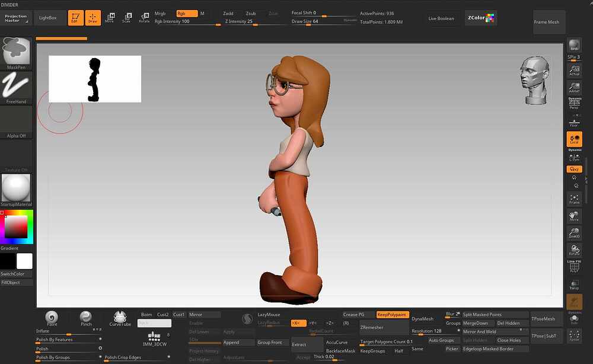Toggle Local transformations button
Viewport: 593px width, 364px height.
coord(574,139)
